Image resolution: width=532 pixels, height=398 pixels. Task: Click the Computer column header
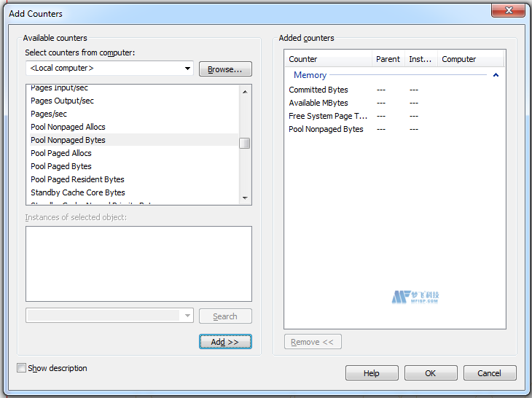(470, 59)
